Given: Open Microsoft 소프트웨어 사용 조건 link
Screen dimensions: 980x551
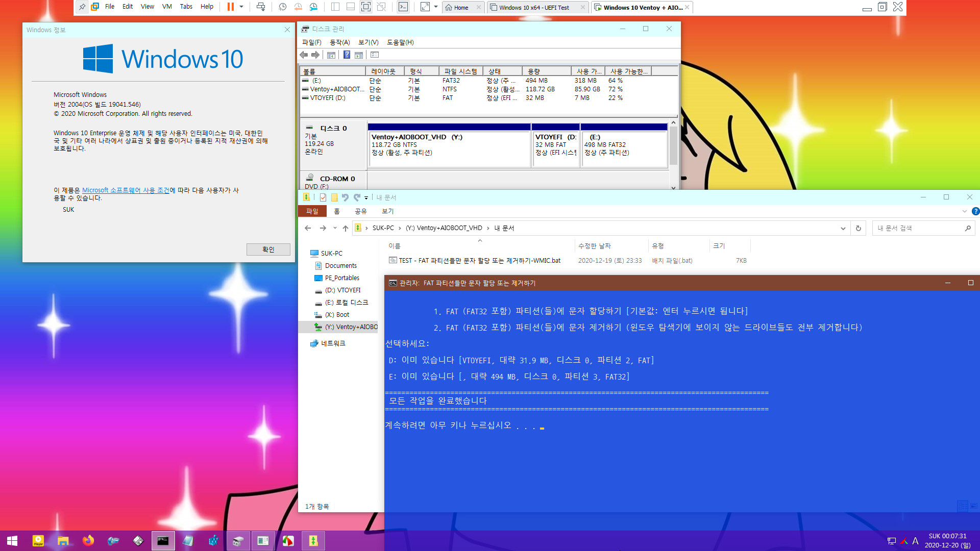Looking at the screenshot, I should coord(126,190).
